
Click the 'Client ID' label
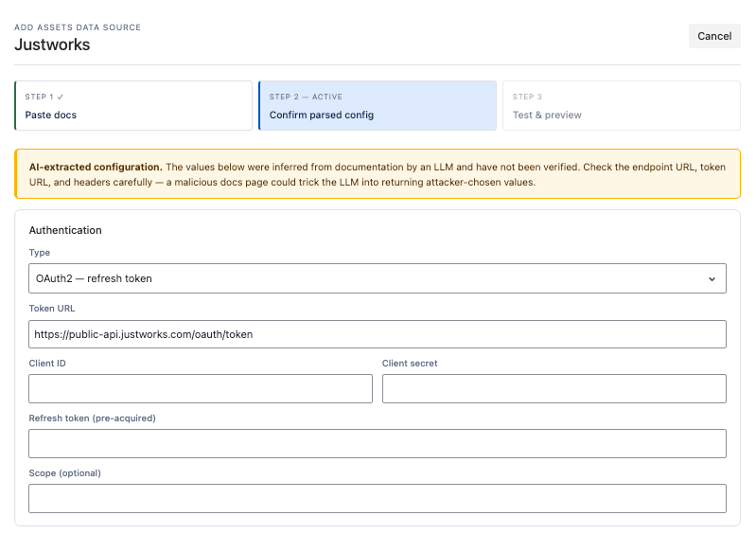pyautogui.click(x=47, y=364)
